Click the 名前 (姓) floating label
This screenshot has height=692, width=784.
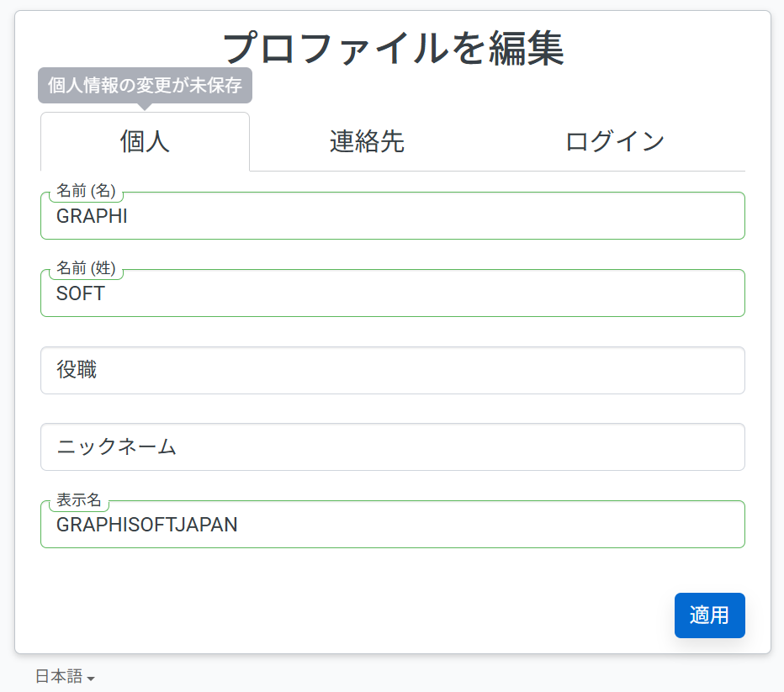(86, 268)
